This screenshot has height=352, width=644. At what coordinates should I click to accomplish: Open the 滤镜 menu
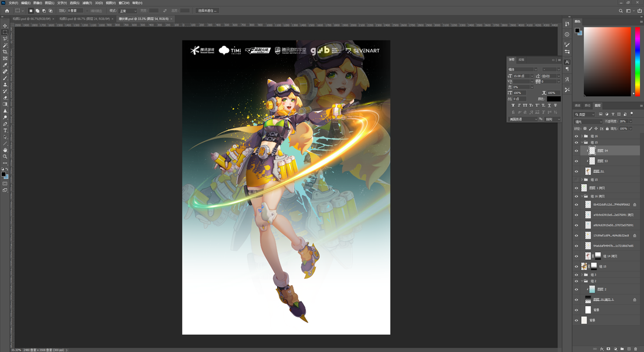(x=87, y=3)
